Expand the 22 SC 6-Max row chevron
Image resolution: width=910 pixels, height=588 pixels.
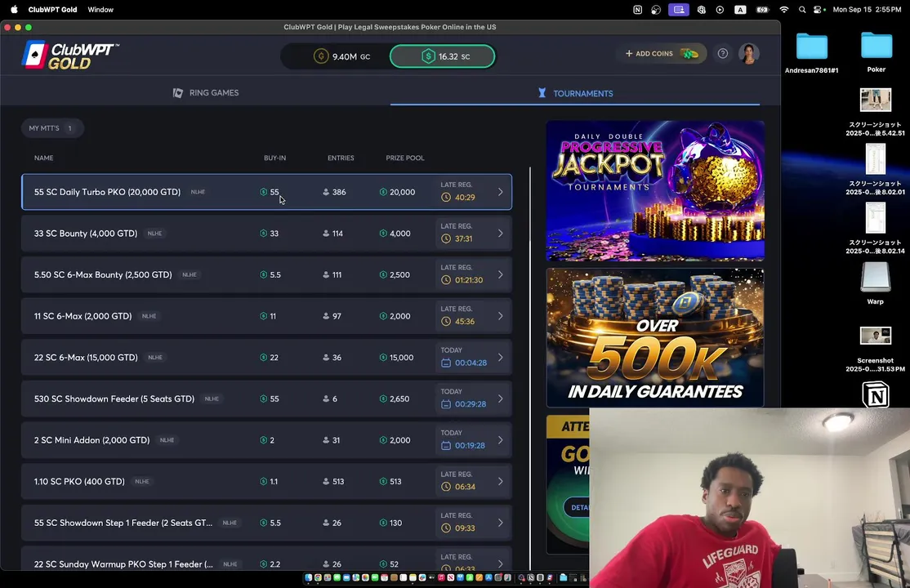click(x=500, y=358)
